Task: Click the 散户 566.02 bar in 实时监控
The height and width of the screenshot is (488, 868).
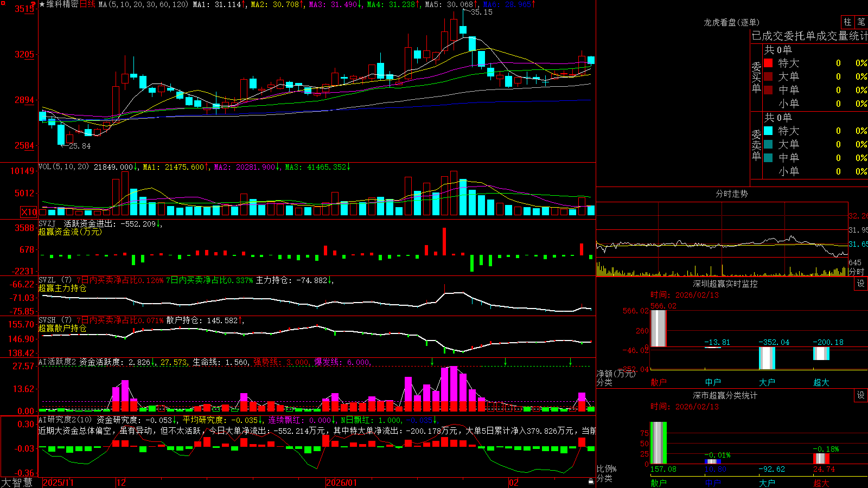Action: (x=659, y=329)
